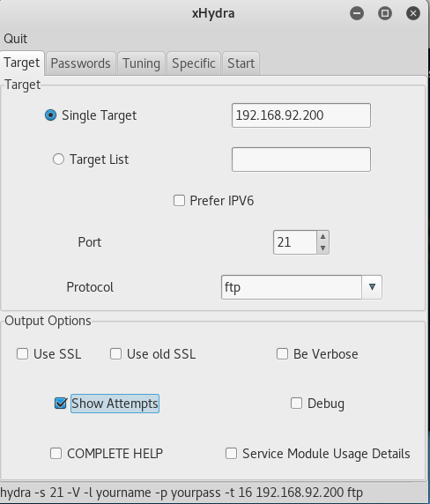Switch to the Passwords tab

[x=81, y=63]
